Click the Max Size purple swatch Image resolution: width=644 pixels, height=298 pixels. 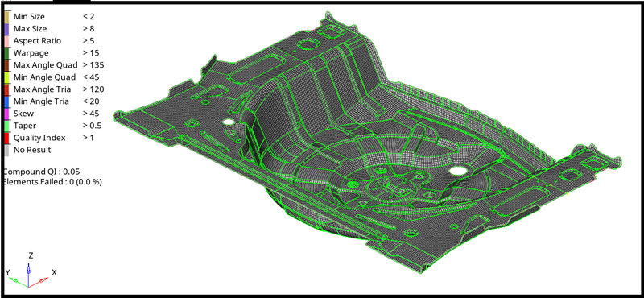[x=6, y=29]
